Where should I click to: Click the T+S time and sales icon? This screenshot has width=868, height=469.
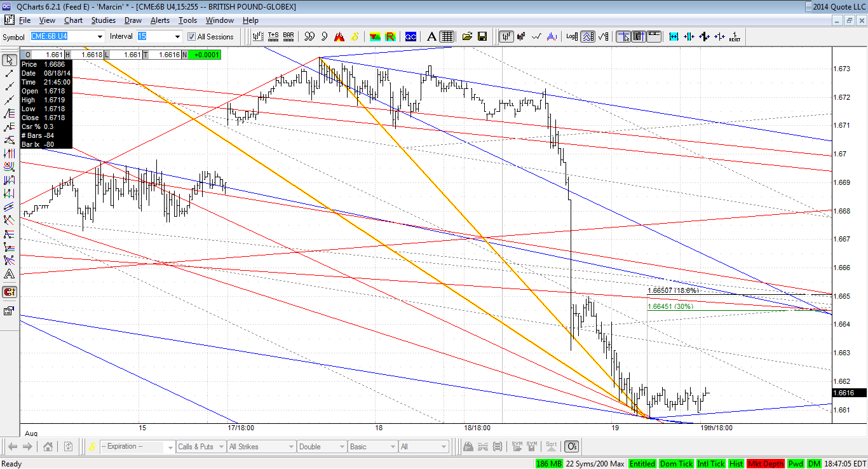273,36
